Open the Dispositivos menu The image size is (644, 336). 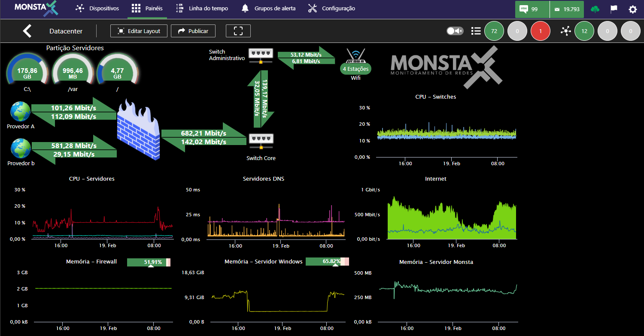click(97, 8)
